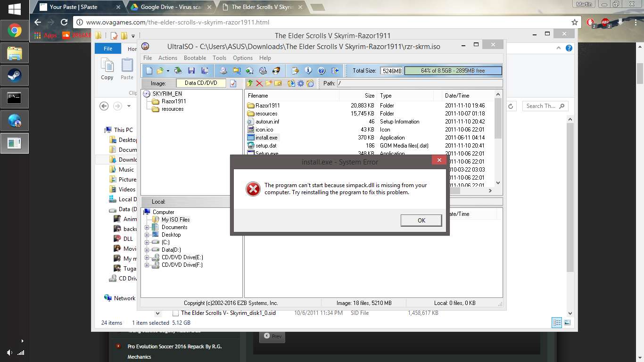Expand the (C:) drive in Local tree
The image size is (644, 362).
(x=147, y=242)
